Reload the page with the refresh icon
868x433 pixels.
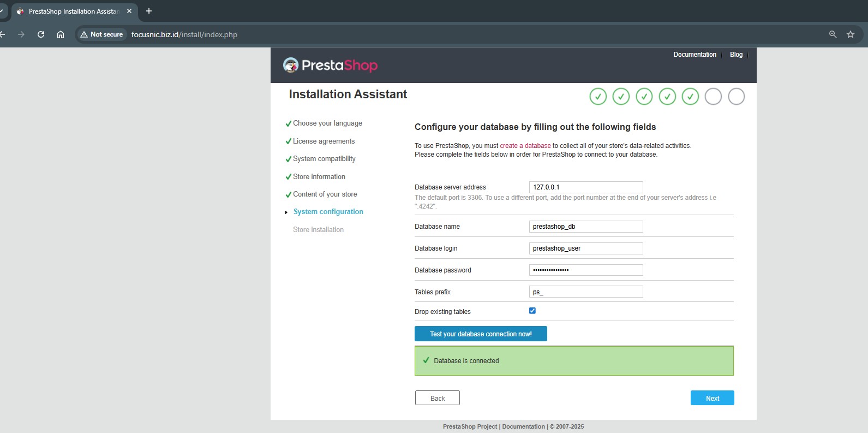tap(41, 34)
